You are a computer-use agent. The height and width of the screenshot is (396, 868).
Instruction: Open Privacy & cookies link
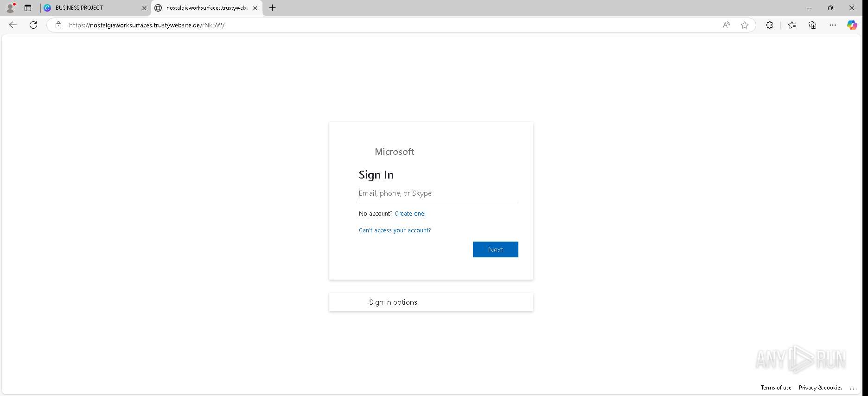(x=820, y=388)
